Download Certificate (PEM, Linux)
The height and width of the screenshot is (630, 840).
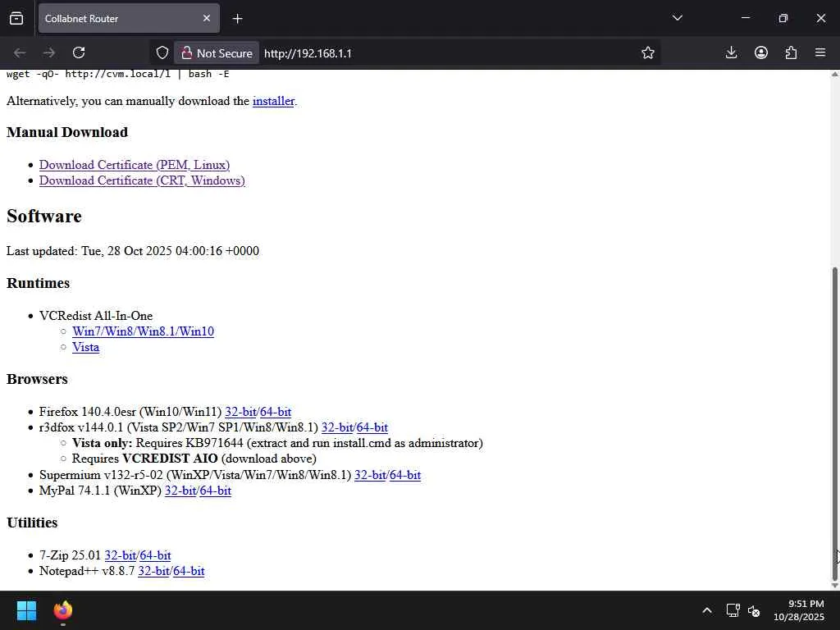(x=135, y=164)
